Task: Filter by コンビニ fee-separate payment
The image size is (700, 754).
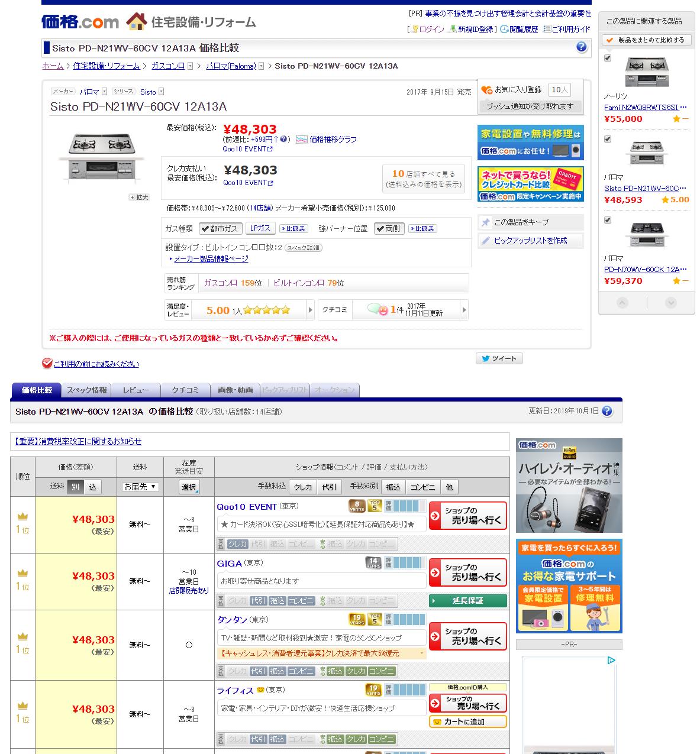Action: point(422,487)
